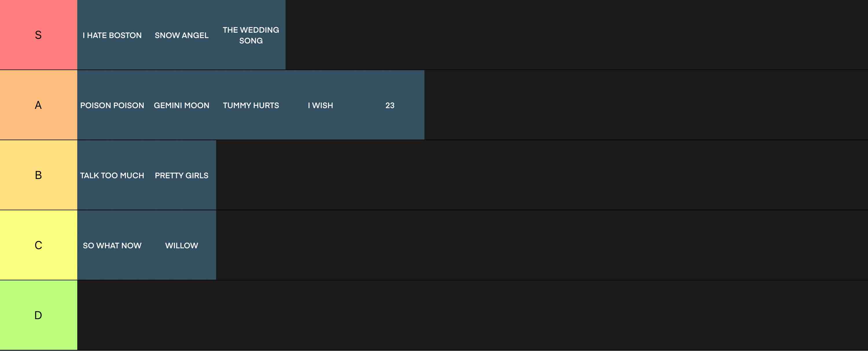Click the I WISH tile
Viewport: 868px width, 351px height.
coord(320,105)
